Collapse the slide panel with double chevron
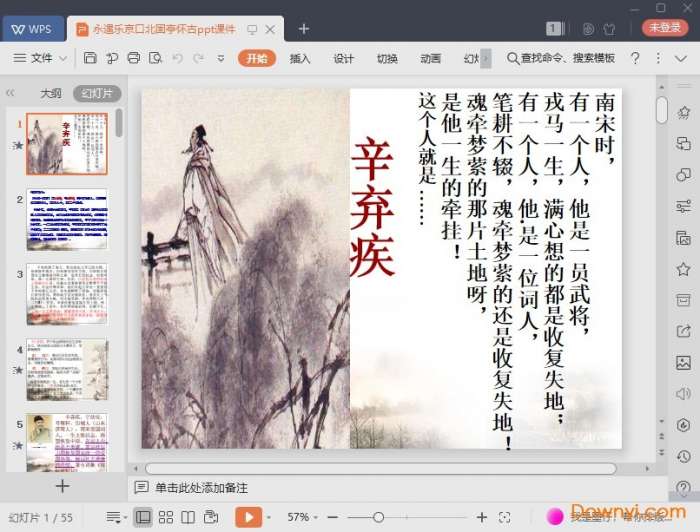 10,93
